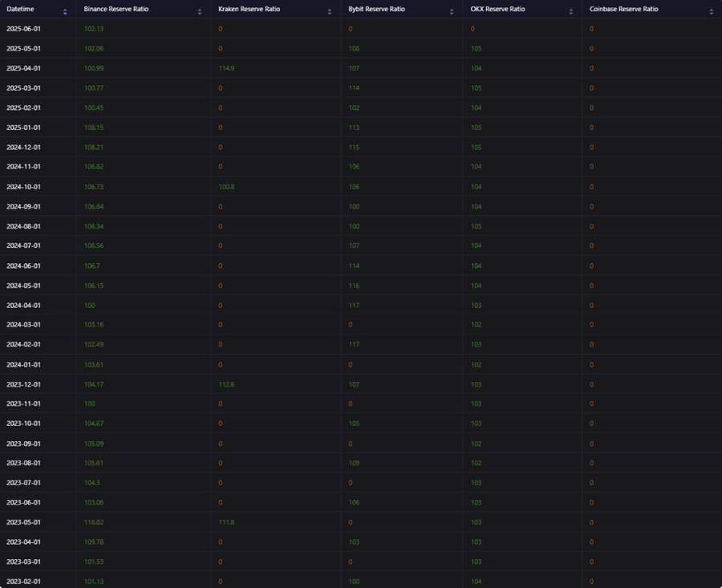Click Bybit value 108
This screenshot has height=588, width=722.
[x=354, y=48]
